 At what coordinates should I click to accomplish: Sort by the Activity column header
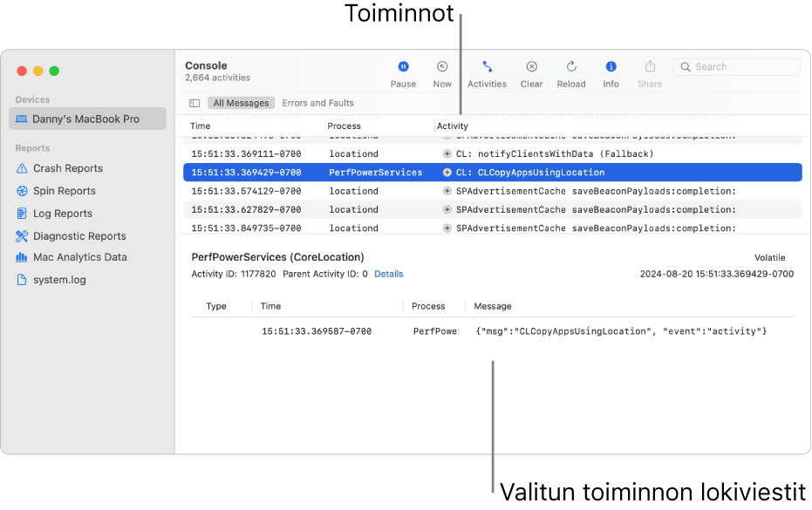(x=452, y=126)
